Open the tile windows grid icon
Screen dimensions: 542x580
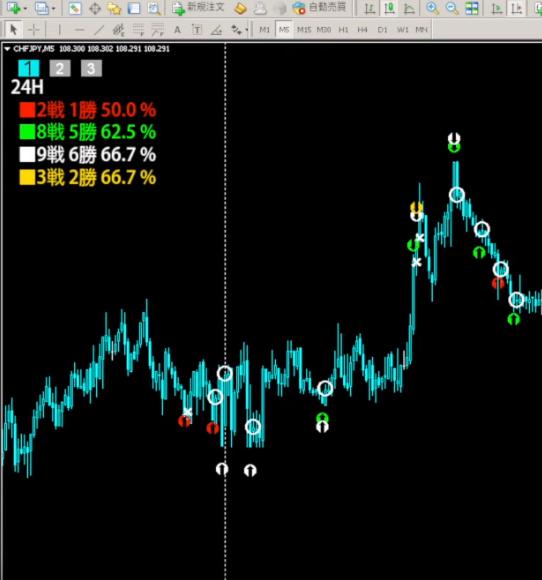tap(471, 8)
